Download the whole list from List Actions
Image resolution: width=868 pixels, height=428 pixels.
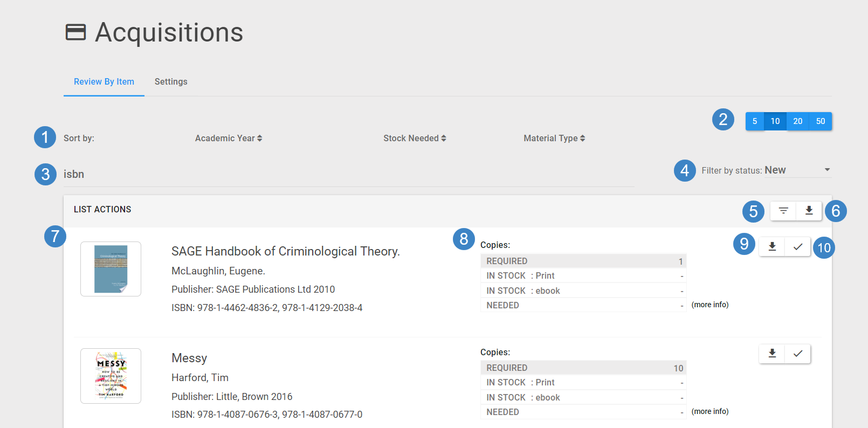[x=809, y=211]
